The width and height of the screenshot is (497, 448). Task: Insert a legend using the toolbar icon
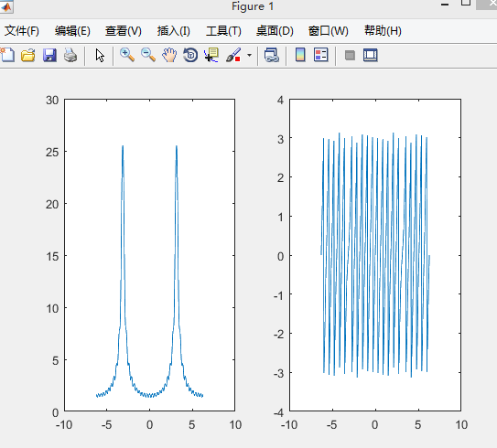pos(320,55)
